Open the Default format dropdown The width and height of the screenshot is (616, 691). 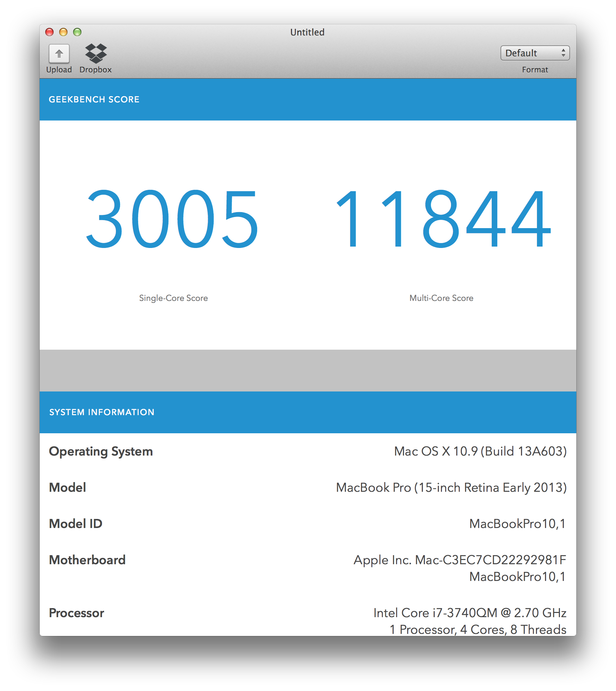point(535,53)
